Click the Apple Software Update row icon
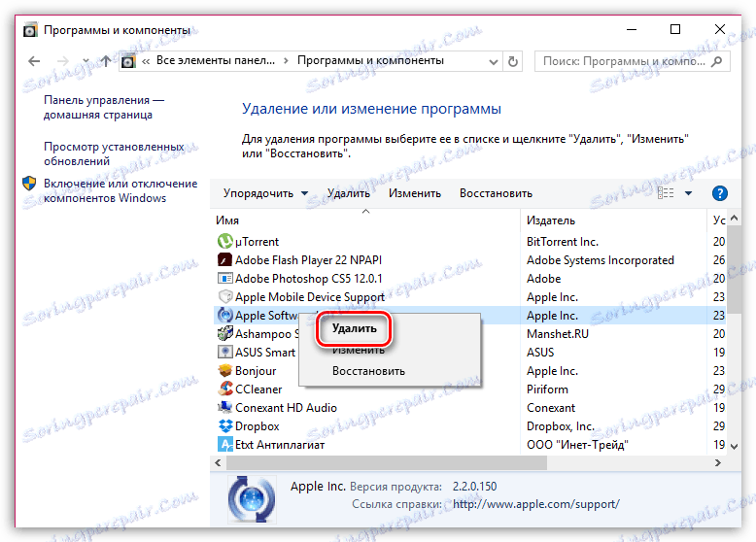Viewport: 756px width, 542px height. coord(224,316)
